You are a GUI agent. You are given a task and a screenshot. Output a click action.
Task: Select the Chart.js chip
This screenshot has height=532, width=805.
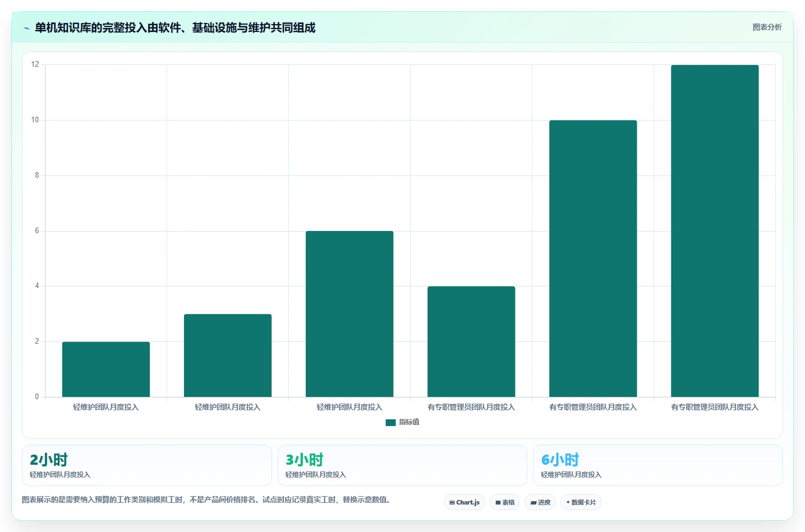click(464, 502)
